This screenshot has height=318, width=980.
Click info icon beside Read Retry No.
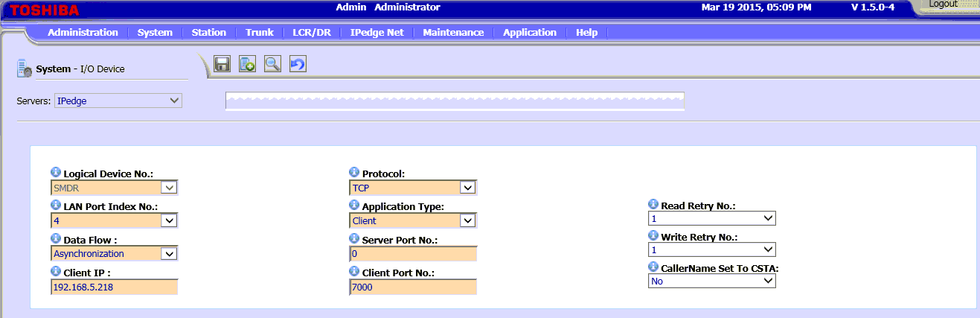tap(653, 204)
